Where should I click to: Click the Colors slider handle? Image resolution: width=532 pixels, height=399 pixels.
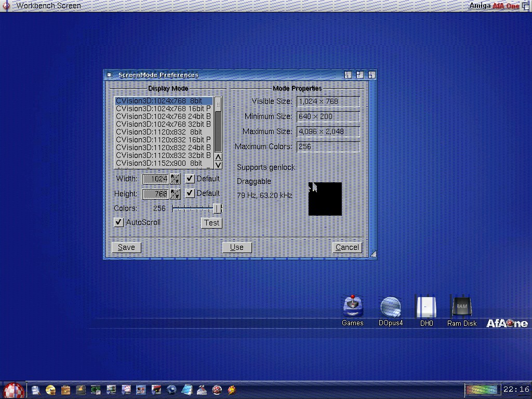pyautogui.click(x=217, y=208)
